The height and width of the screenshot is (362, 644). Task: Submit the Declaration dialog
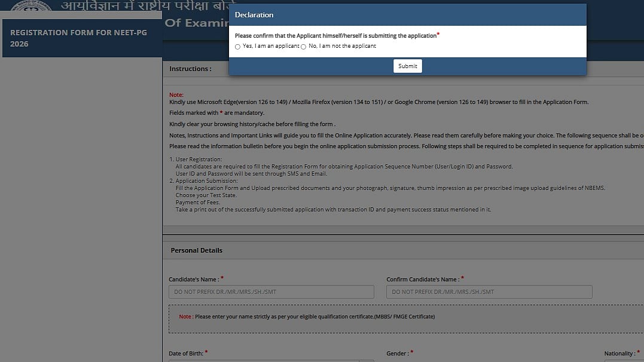407,66
